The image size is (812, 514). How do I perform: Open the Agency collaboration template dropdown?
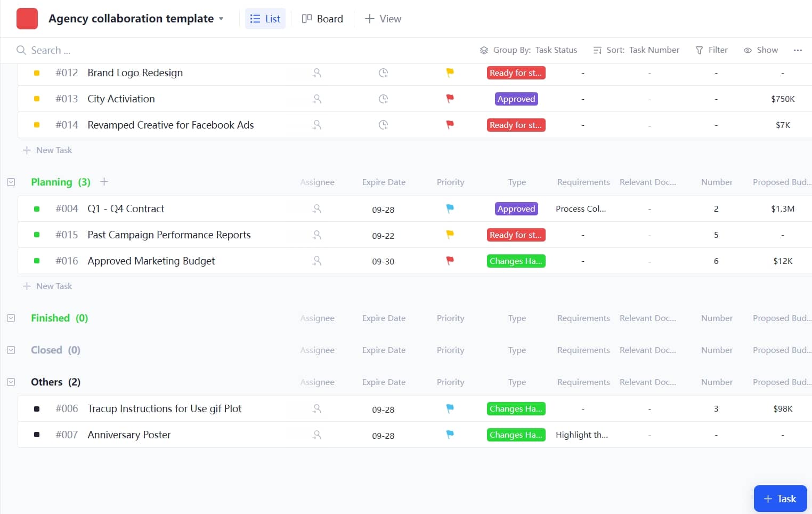point(221,18)
